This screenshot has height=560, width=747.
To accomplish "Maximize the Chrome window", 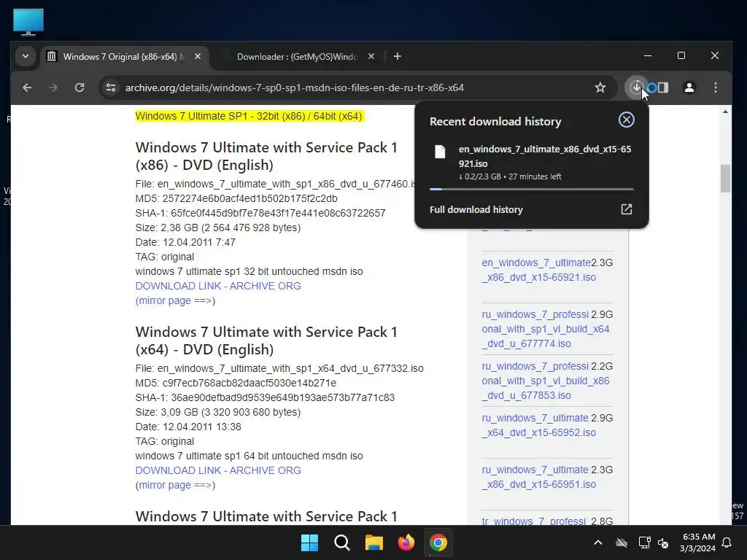I will point(681,55).
